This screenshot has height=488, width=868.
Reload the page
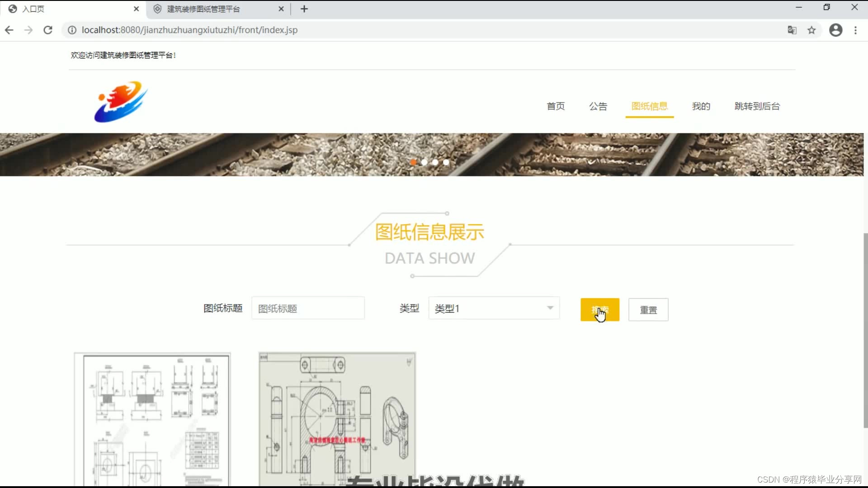(48, 30)
